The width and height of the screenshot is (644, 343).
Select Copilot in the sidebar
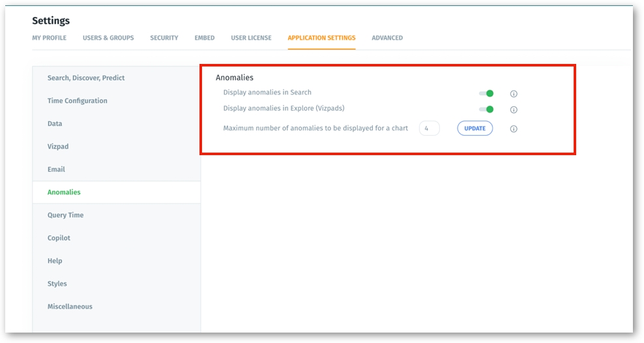[x=59, y=238]
